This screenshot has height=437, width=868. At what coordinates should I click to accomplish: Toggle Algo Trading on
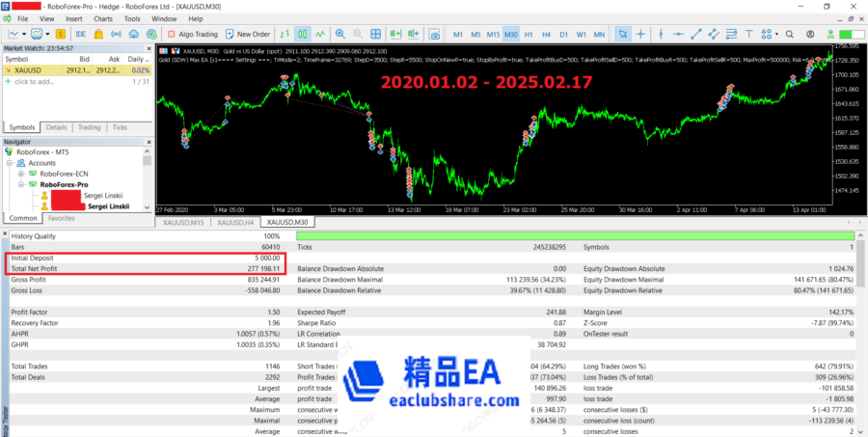(193, 35)
